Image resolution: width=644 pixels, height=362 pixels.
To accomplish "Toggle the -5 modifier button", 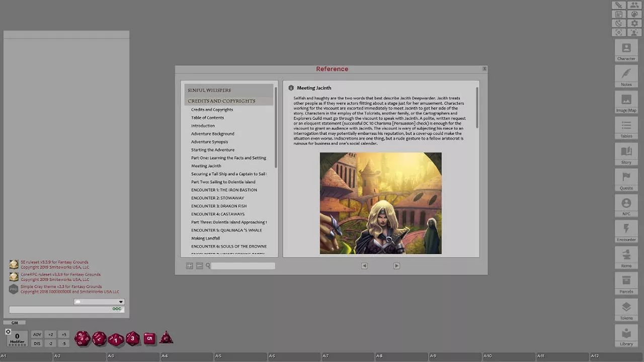I will [64, 343].
